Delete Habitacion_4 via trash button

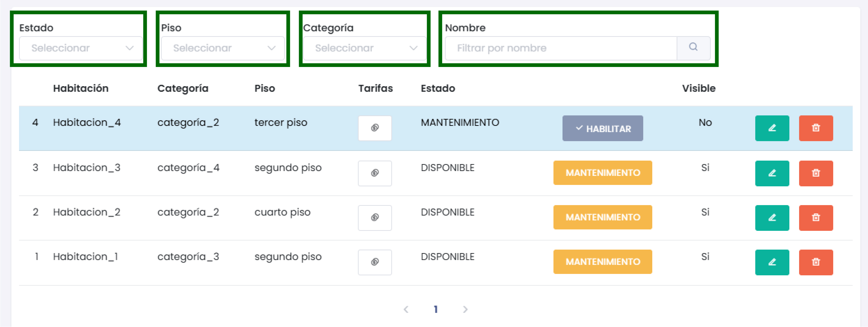(816, 128)
